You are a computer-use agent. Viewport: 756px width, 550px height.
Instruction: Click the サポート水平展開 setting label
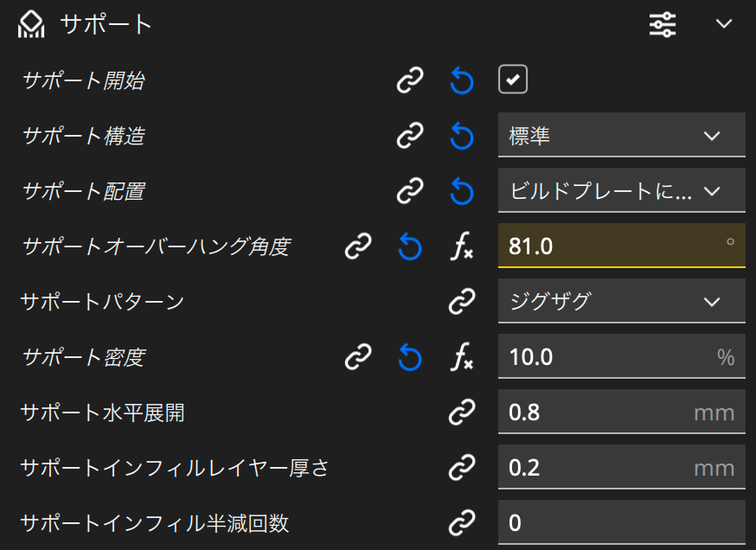(102, 413)
